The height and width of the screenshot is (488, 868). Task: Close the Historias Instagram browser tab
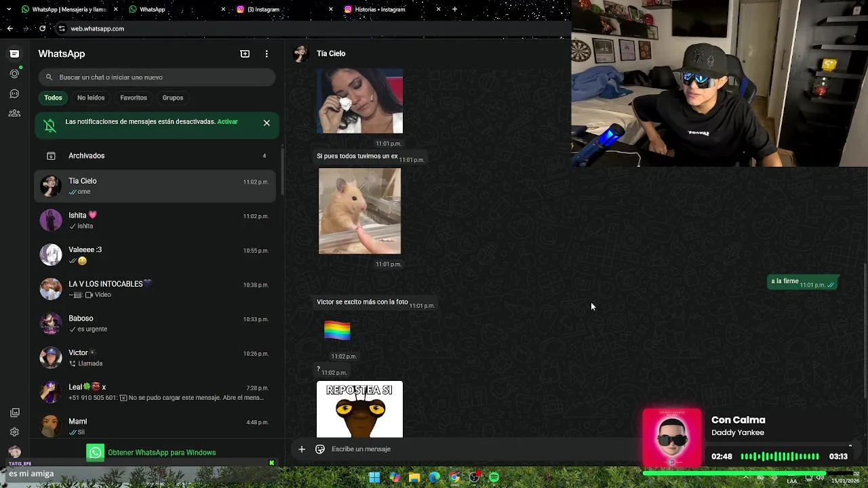coord(438,9)
